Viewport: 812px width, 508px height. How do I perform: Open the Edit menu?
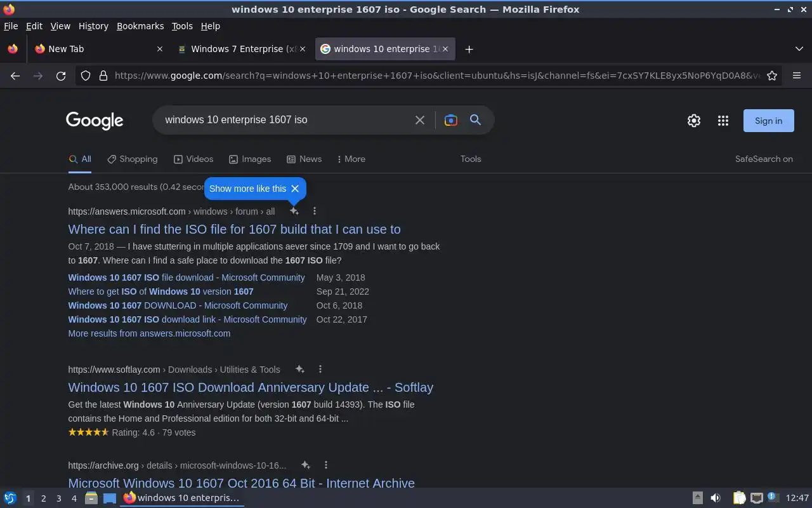point(34,26)
